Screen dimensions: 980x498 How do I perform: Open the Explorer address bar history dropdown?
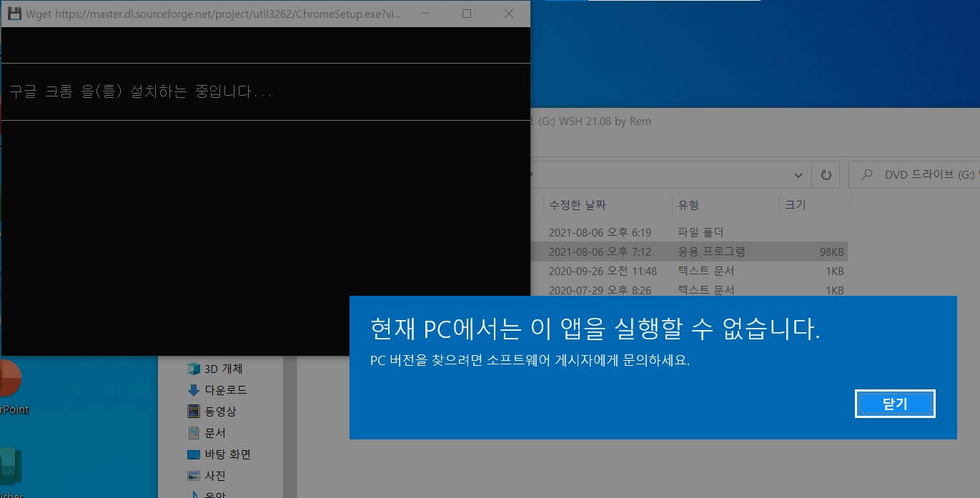click(x=798, y=175)
